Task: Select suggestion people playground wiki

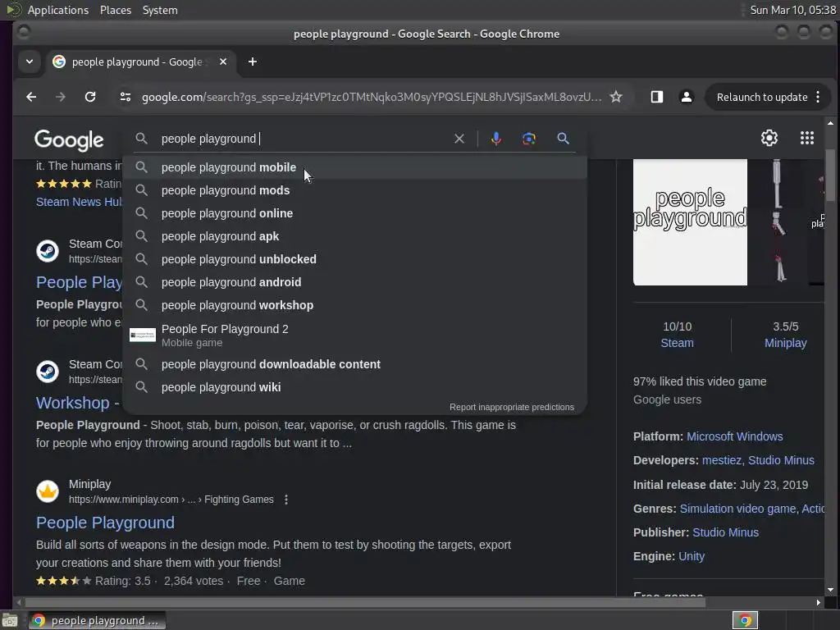Action: point(354,387)
